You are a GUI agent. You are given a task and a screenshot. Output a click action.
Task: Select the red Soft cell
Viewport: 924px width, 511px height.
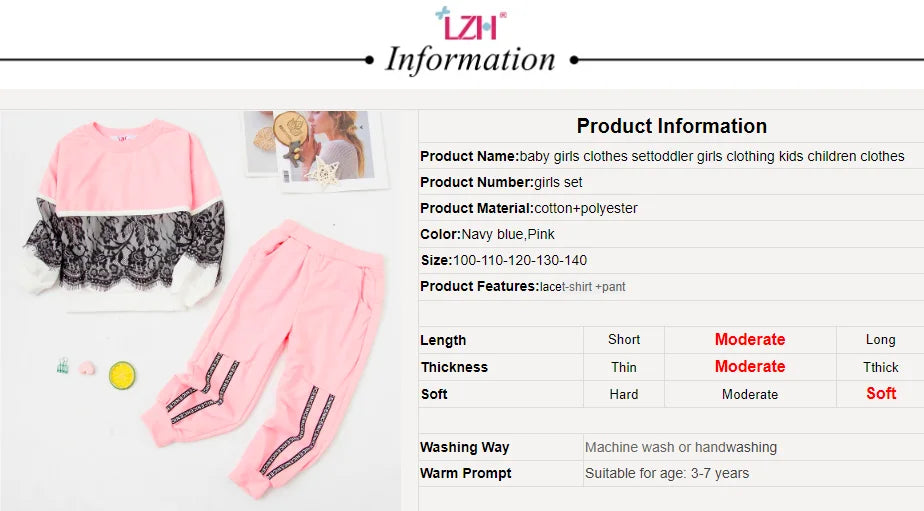coord(880,394)
